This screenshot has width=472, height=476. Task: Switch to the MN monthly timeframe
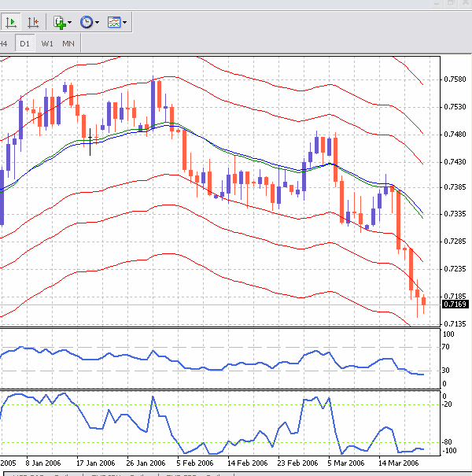point(68,43)
